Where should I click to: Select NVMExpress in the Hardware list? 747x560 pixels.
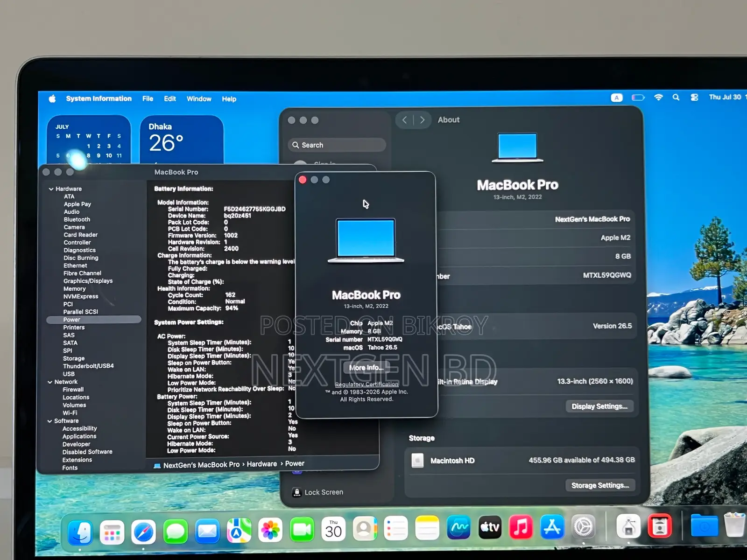click(x=81, y=296)
